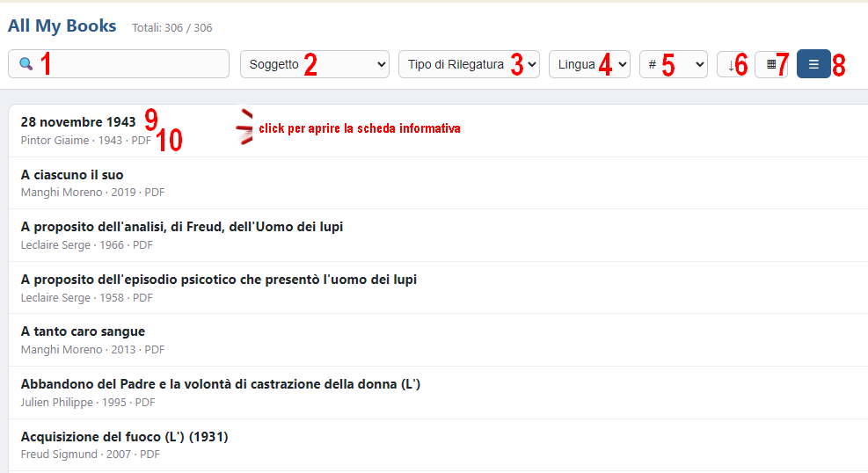Switch to list view icon
This screenshot has width=868, height=473.
pos(813,64)
